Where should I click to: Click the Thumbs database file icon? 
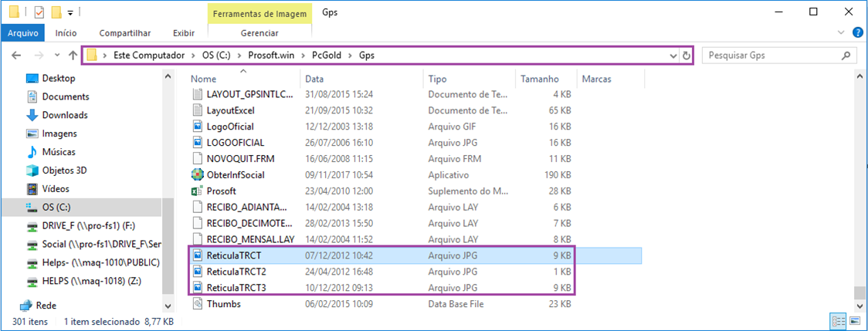(198, 304)
